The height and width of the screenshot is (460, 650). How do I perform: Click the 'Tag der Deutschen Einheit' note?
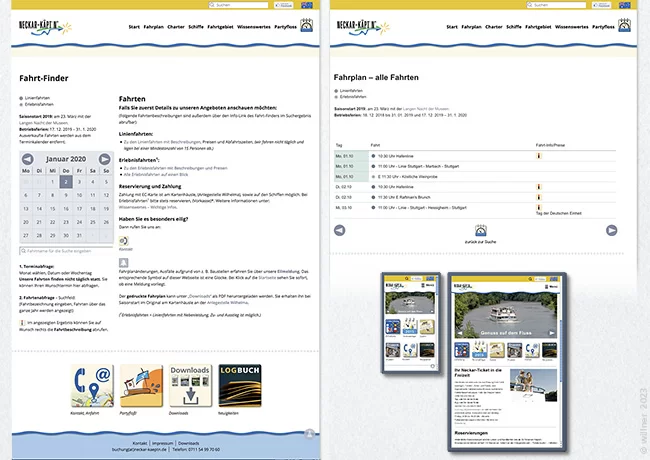pos(558,213)
